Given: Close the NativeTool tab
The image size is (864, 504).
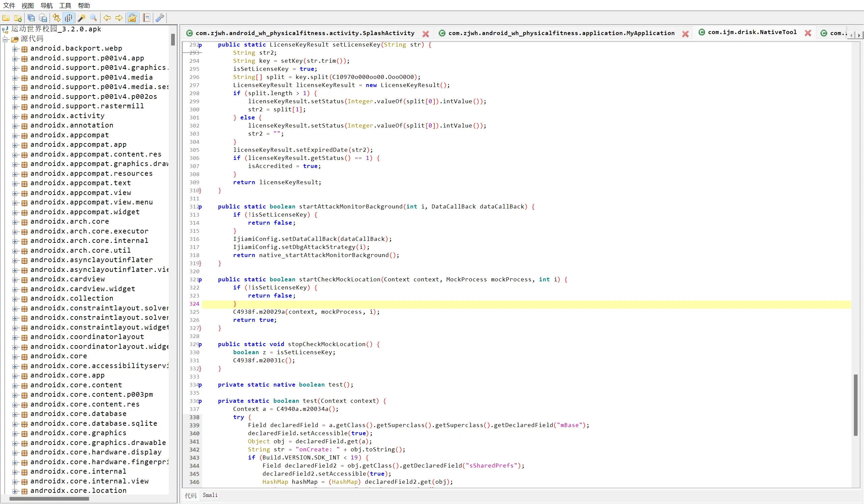Looking at the screenshot, I should click(x=808, y=33).
